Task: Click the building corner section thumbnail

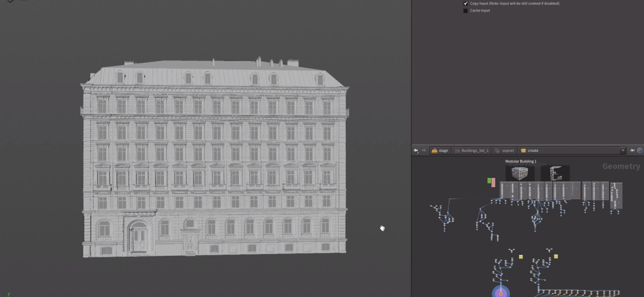Action: [555, 174]
